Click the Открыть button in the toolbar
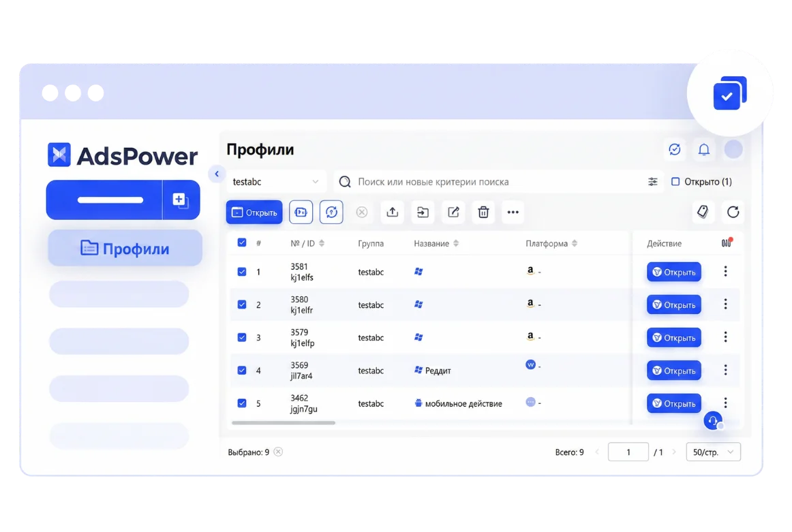Screen dimensions: 792x532 (x=254, y=212)
